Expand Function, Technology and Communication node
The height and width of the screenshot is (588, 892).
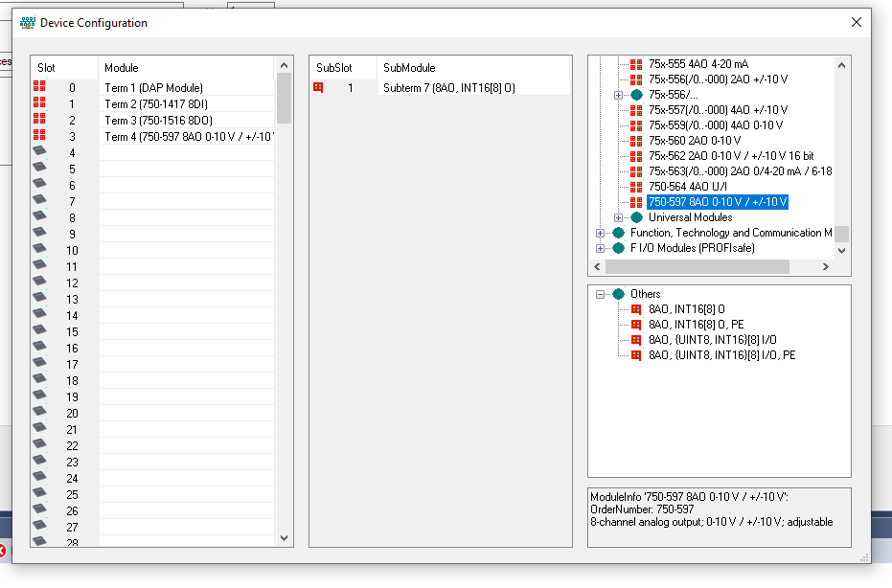(x=600, y=233)
